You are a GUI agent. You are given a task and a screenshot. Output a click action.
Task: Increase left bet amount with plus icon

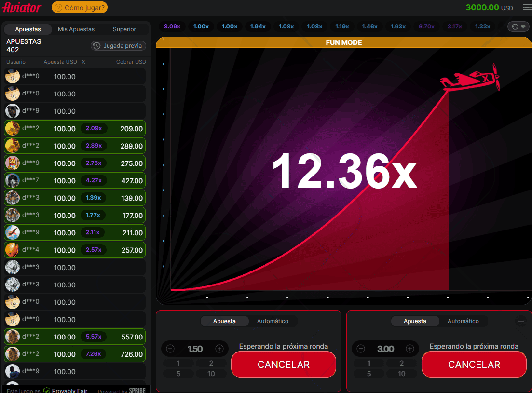(219, 349)
